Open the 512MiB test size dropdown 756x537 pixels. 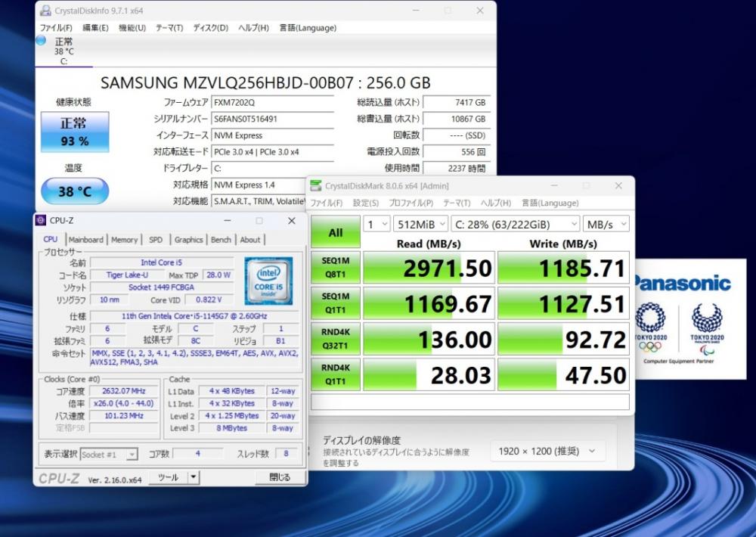pos(420,225)
